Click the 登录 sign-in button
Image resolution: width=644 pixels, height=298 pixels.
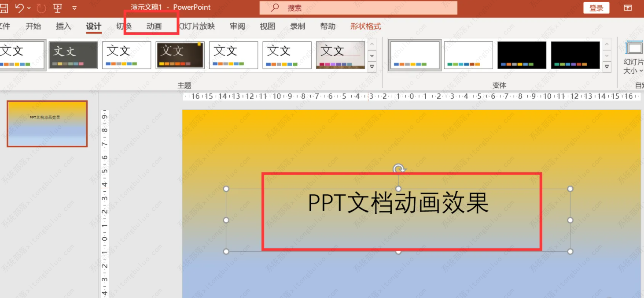coord(596,7)
